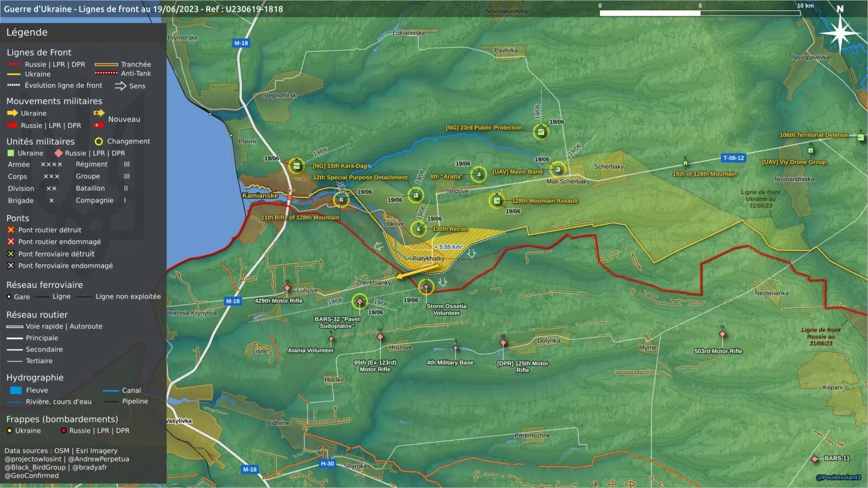
Task: Select the 429th Motor Rifle diamond marker
Action: 287,288
